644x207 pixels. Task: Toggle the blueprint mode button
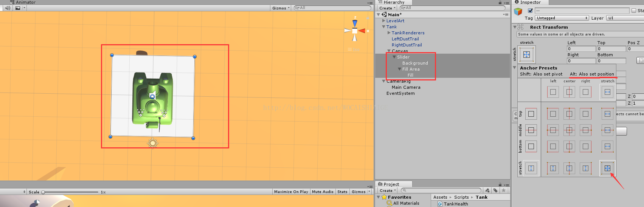pos(640,60)
